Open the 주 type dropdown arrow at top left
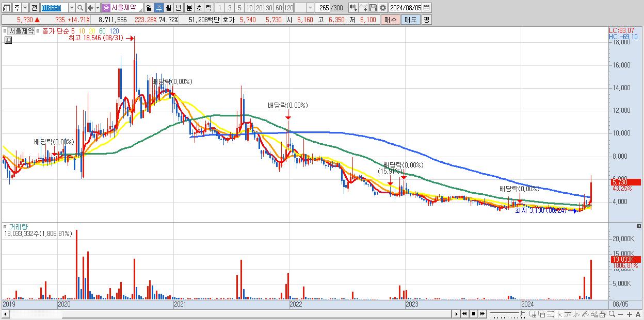644x320 pixels. [x=25, y=8]
